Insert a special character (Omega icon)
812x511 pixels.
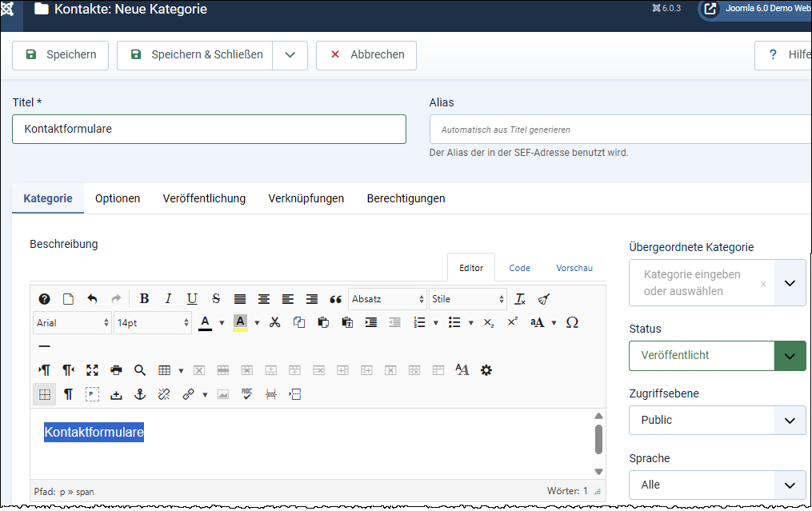[572, 322]
